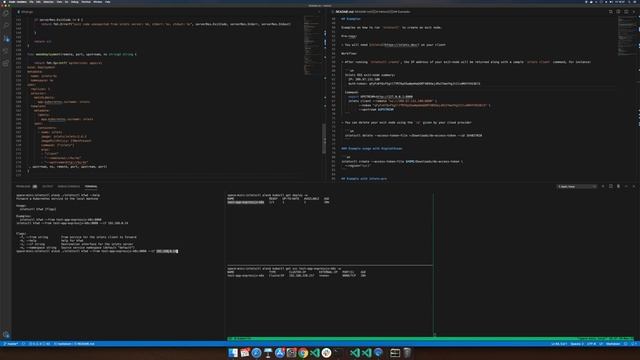
Task: Maximize the terminal panel with chevron
Action: [626, 186]
